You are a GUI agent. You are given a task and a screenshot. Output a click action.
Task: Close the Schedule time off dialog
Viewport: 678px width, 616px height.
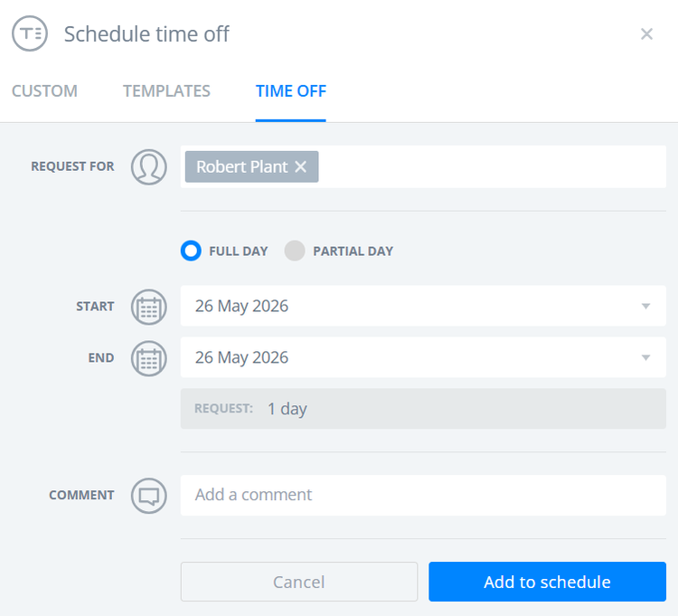pyautogui.click(x=646, y=33)
